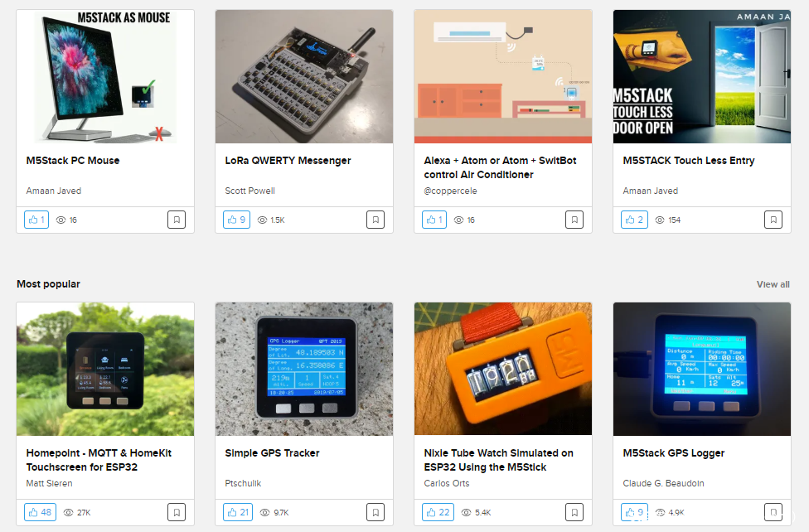Open the M5Stack GPS Logger title link
The width and height of the screenshot is (809, 532).
coord(674,453)
